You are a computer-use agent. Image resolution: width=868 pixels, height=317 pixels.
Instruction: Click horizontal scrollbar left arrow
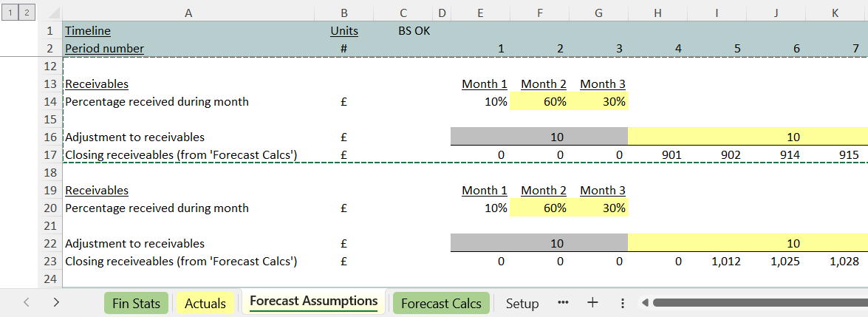point(646,303)
